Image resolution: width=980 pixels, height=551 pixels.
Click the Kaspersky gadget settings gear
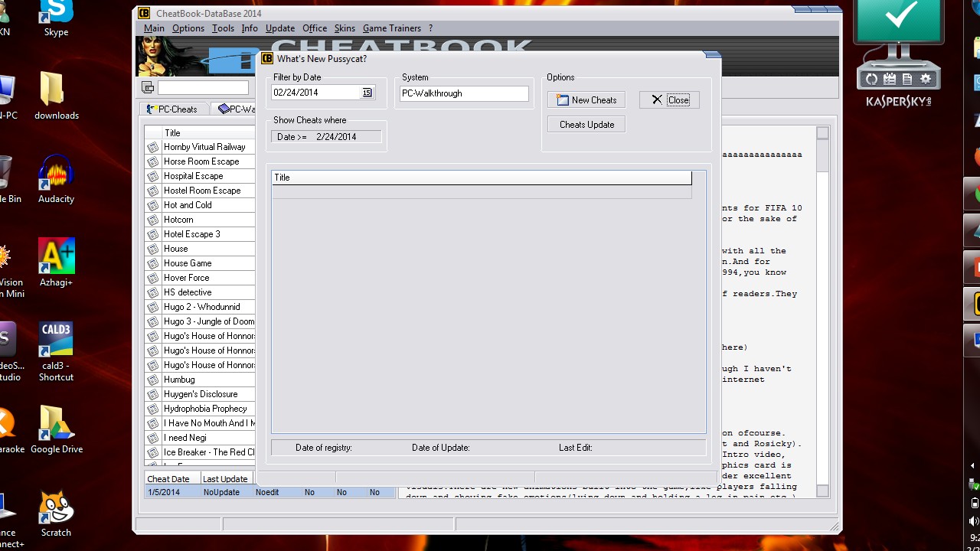coord(926,79)
